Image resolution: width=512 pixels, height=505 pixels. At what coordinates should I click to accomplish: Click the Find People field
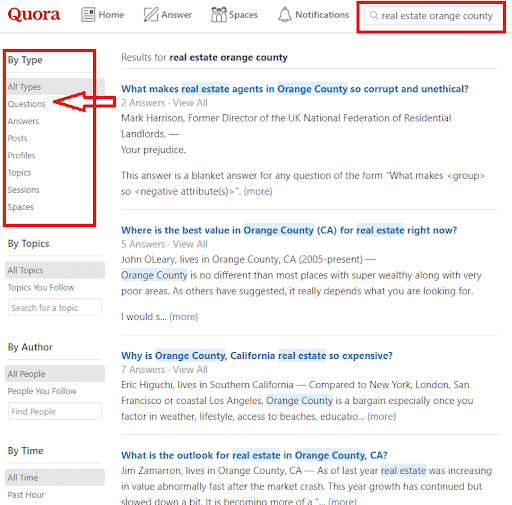pyautogui.click(x=55, y=411)
